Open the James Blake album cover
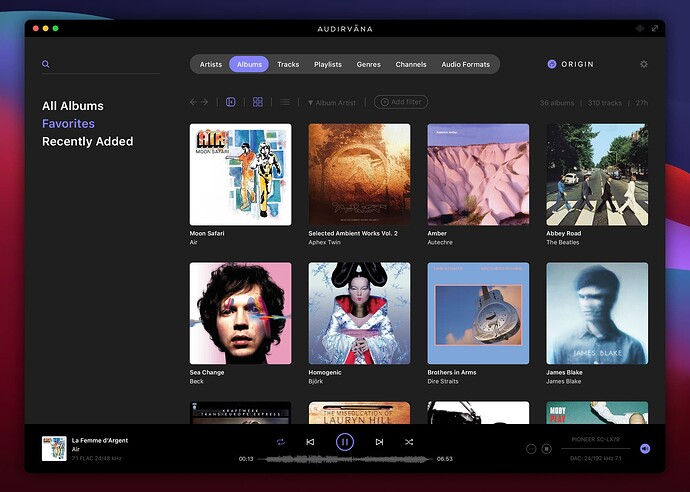Image resolution: width=690 pixels, height=492 pixels. (x=597, y=313)
